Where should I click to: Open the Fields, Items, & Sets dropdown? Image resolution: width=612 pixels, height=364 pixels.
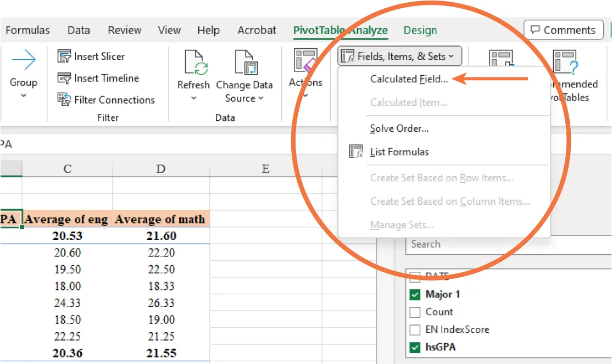399,55
